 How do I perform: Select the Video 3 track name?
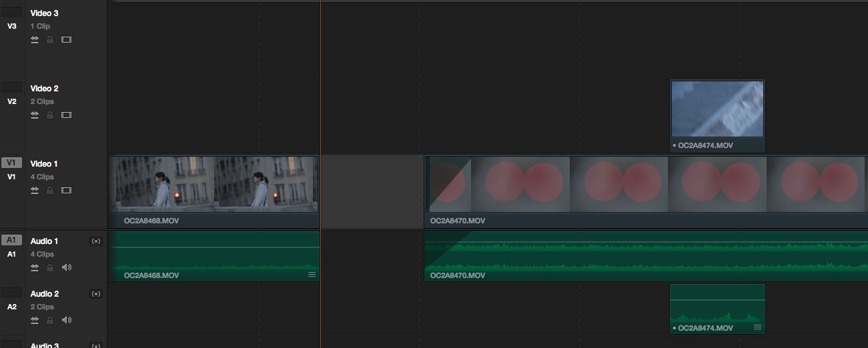pos(44,13)
